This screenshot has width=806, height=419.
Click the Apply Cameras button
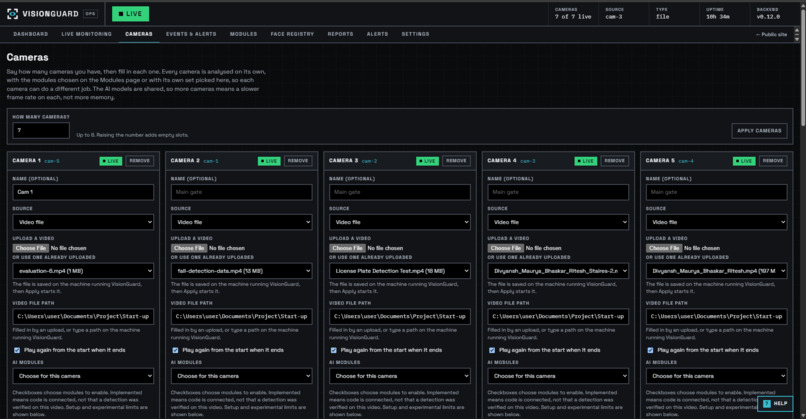(759, 131)
